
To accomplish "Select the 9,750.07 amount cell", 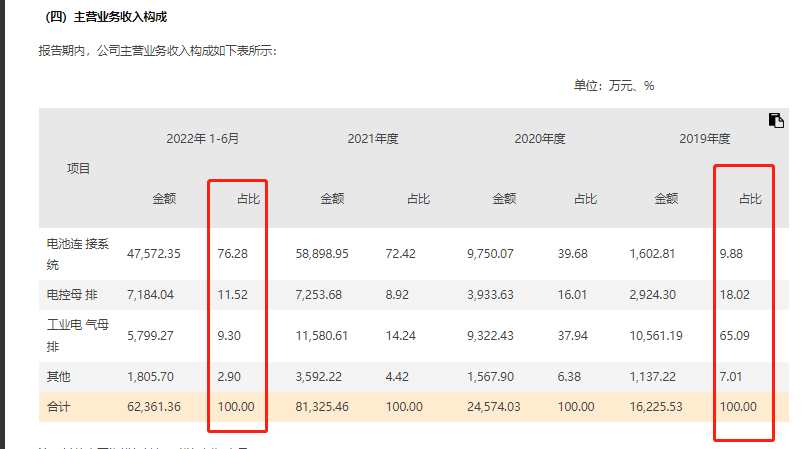I will coord(492,254).
